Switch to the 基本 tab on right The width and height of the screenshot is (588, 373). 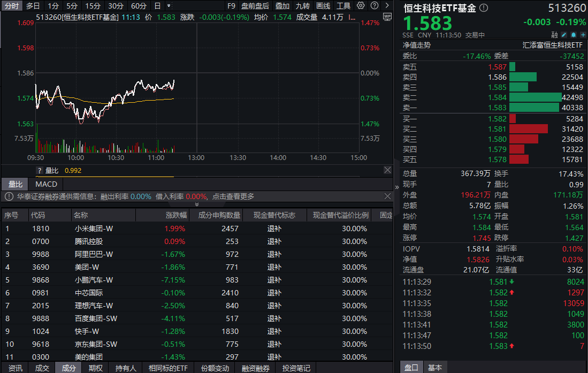pyautogui.click(x=435, y=368)
